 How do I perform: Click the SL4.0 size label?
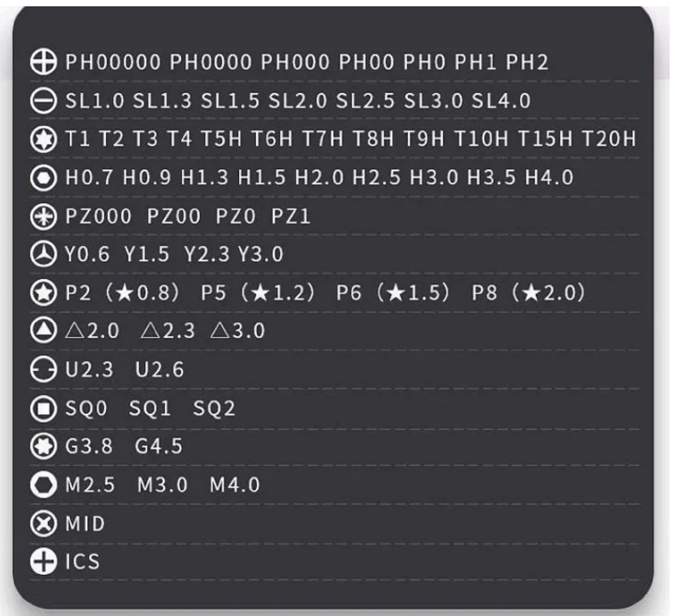(x=501, y=101)
